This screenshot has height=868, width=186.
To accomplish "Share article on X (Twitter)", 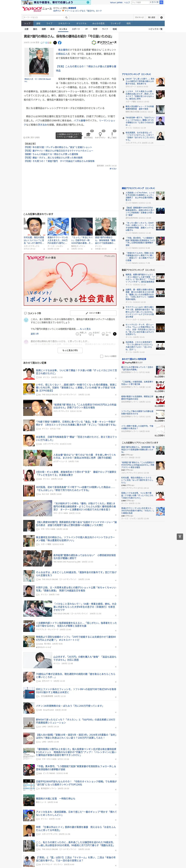I will (55, 43).
